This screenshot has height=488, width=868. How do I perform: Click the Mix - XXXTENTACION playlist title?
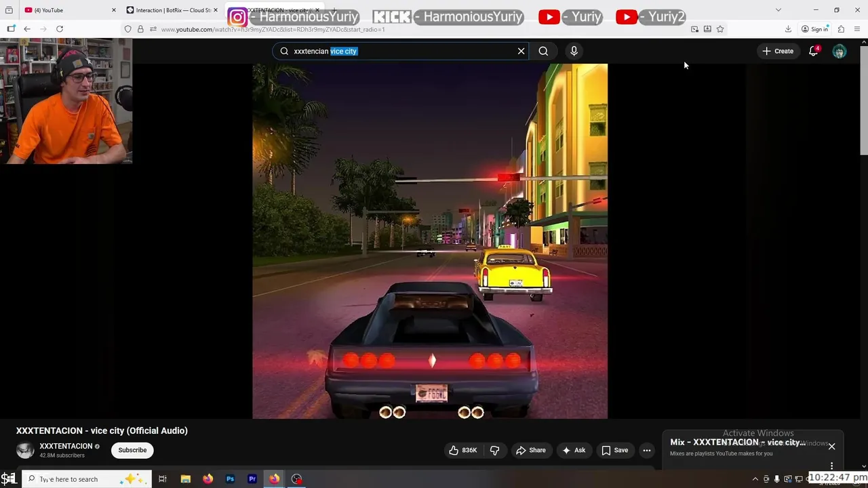tap(737, 443)
